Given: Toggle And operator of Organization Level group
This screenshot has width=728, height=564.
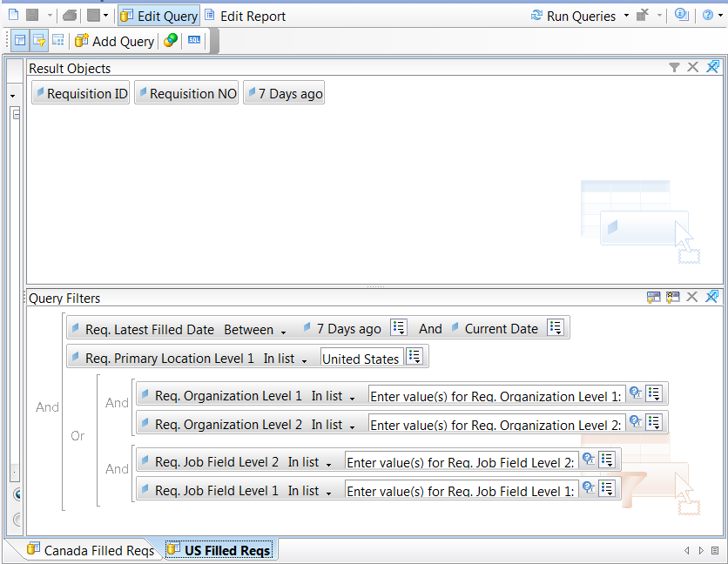Looking at the screenshot, I should pos(117,402).
